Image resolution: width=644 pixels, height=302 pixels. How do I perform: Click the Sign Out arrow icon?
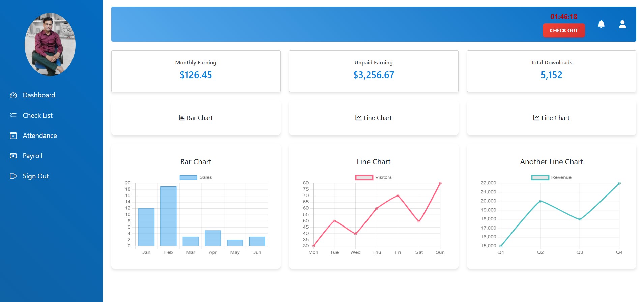13,176
